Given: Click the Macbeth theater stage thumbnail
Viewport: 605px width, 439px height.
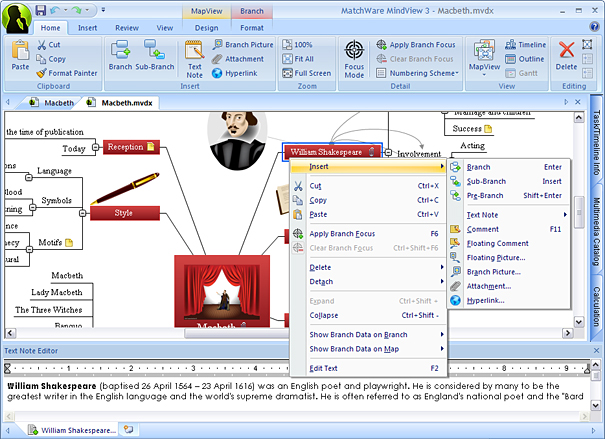Looking at the screenshot, I should (222, 291).
